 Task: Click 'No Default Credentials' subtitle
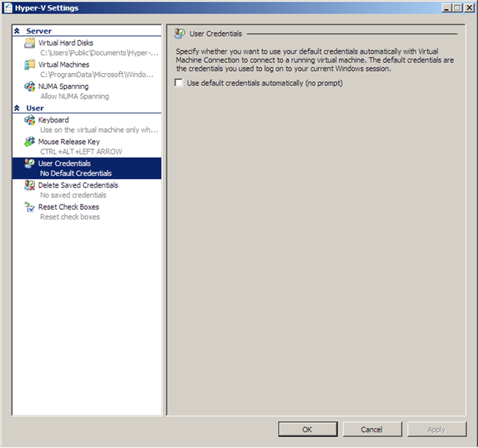coord(76,173)
